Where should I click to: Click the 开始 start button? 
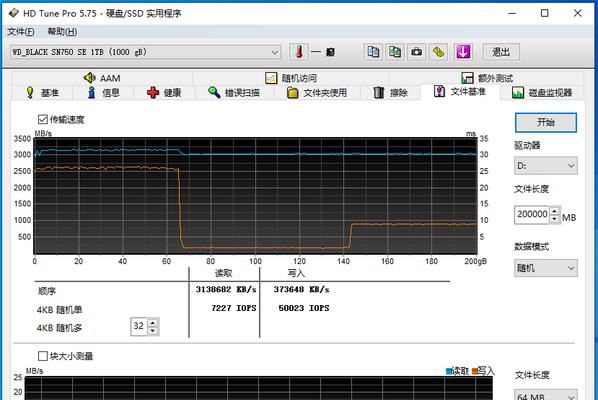pyautogui.click(x=546, y=122)
